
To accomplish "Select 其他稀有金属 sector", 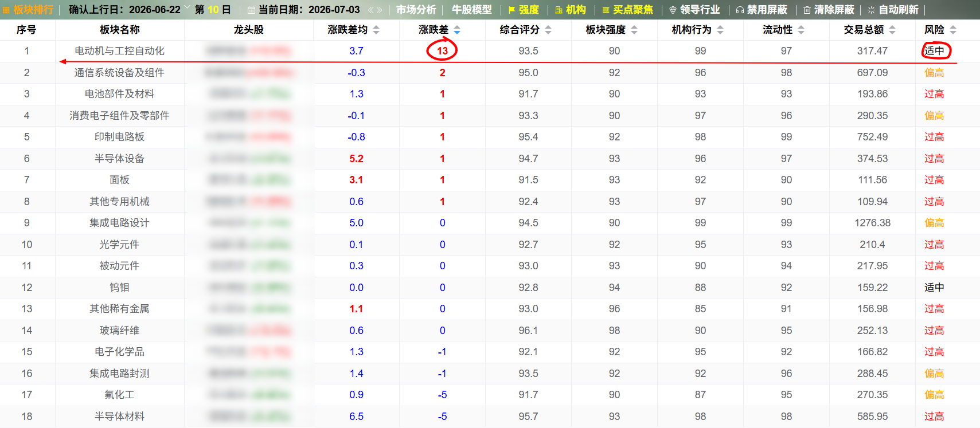I will coord(119,309).
